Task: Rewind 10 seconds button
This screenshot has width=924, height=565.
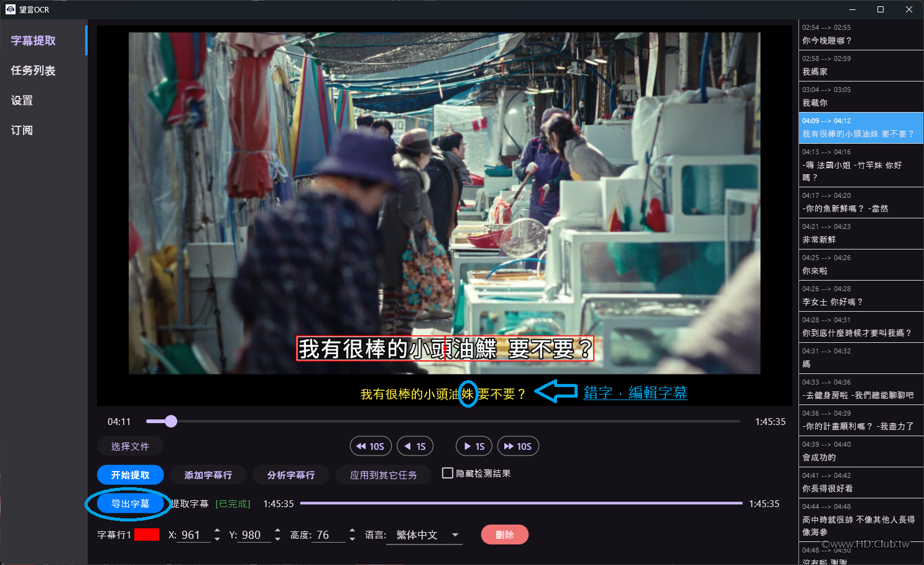Action: coord(370,446)
